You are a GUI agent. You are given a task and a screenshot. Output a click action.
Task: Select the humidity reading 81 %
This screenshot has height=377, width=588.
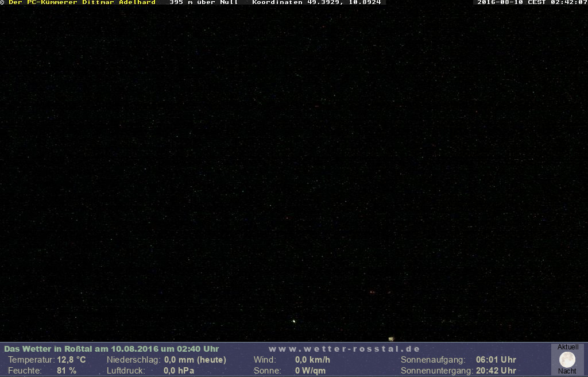[x=67, y=371]
